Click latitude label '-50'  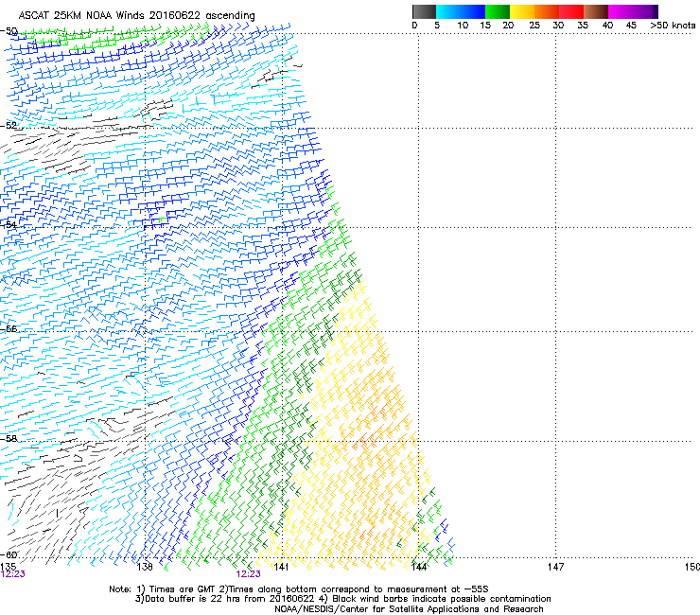click(9, 31)
